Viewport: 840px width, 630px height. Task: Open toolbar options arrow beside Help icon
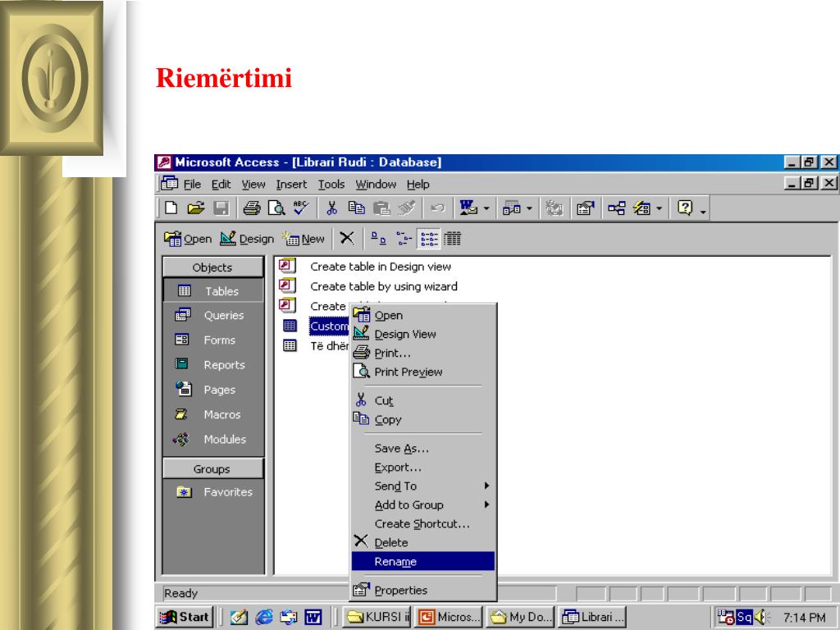tap(703, 212)
